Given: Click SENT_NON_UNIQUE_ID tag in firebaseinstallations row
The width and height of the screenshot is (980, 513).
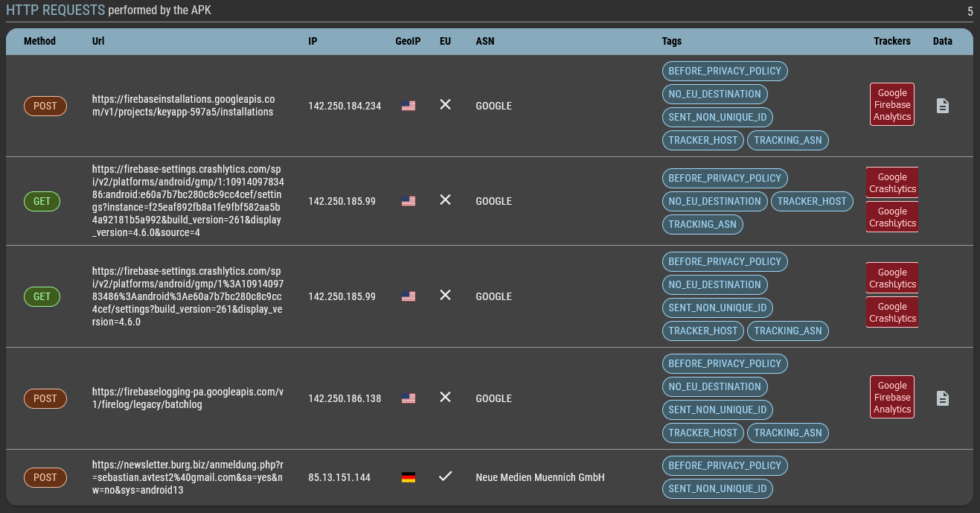Looking at the screenshot, I should click(717, 118).
